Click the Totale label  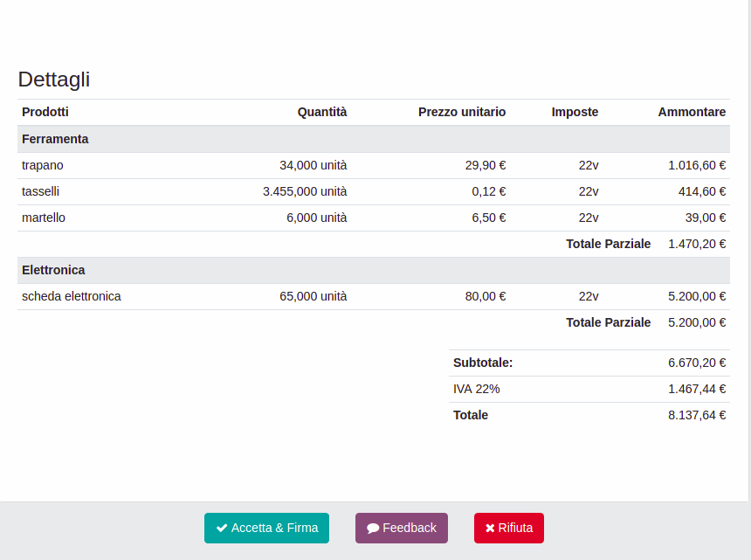pos(471,415)
